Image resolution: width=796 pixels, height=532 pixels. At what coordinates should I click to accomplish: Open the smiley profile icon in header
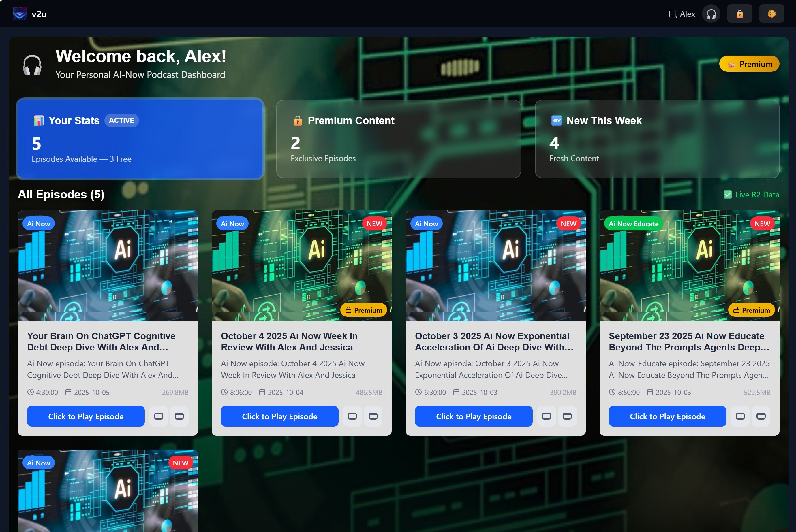(771, 14)
